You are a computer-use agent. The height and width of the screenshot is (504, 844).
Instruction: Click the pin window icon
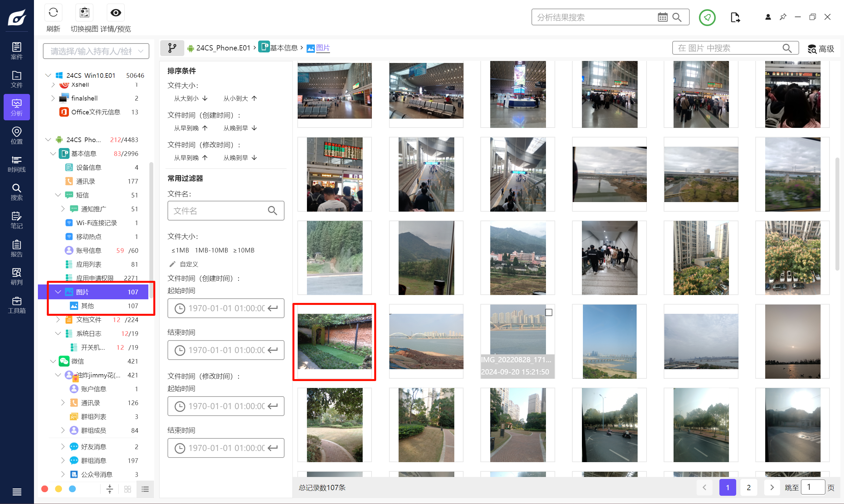click(x=783, y=17)
